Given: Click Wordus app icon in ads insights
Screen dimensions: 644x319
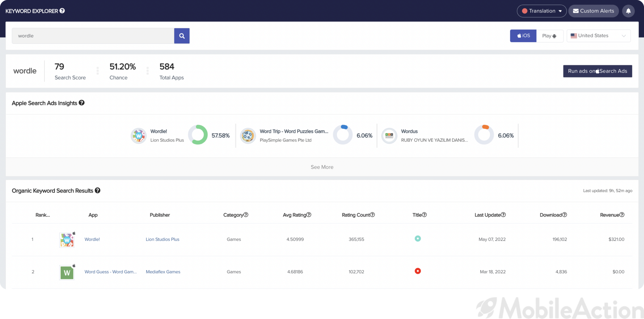Looking at the screenshot, I should (389, 136).
